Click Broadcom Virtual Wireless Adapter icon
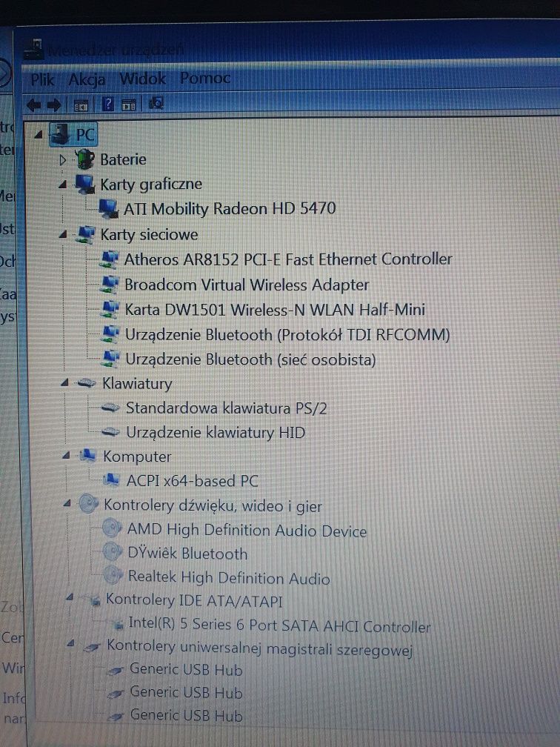The height and width of the screenshot is (747, 560). (110, 285)
